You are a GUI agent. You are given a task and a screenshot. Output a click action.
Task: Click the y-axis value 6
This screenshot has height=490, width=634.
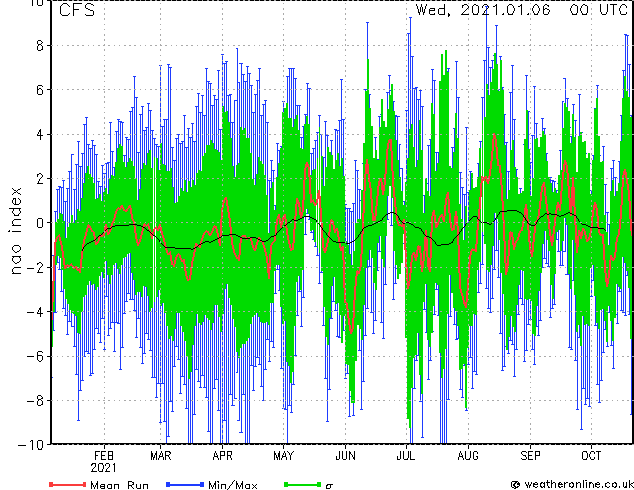click(x=40, y=90)
